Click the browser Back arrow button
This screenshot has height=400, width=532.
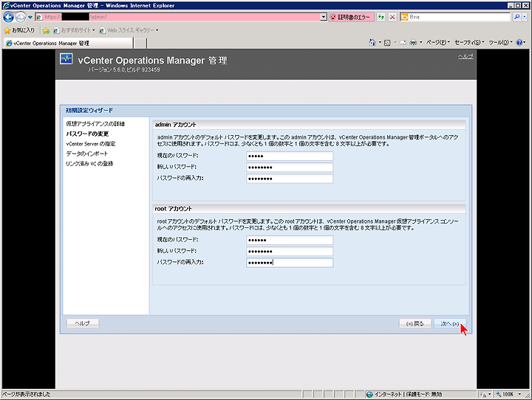[x=8, y=17]
